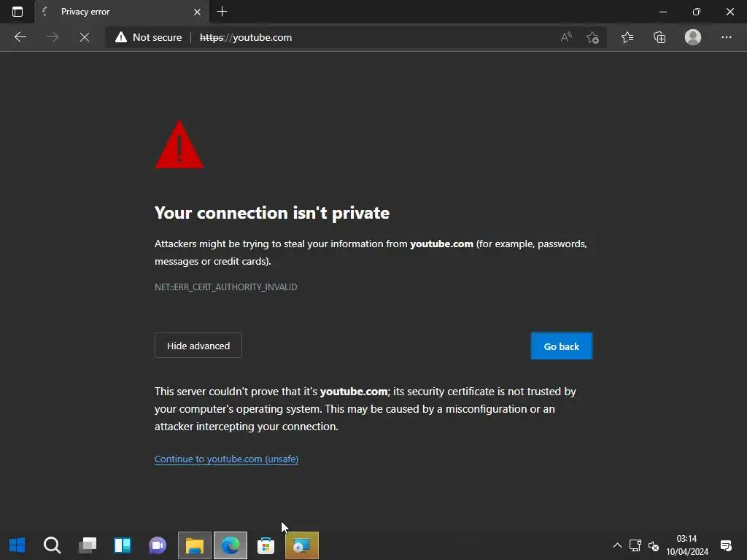The width and height of the screenshot is (747, 560).
Task: Open the Favorites list icon
Action: click(627, 37)
